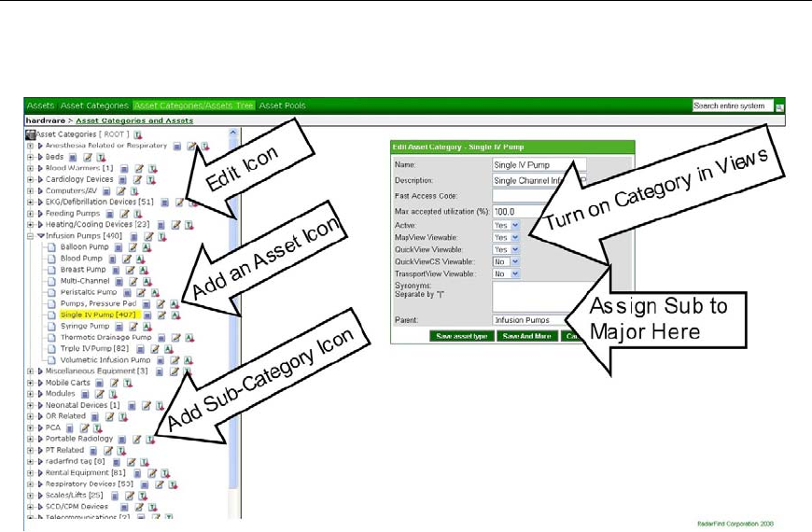
Task: Click the Save And More button
Action: click(526, 336)
